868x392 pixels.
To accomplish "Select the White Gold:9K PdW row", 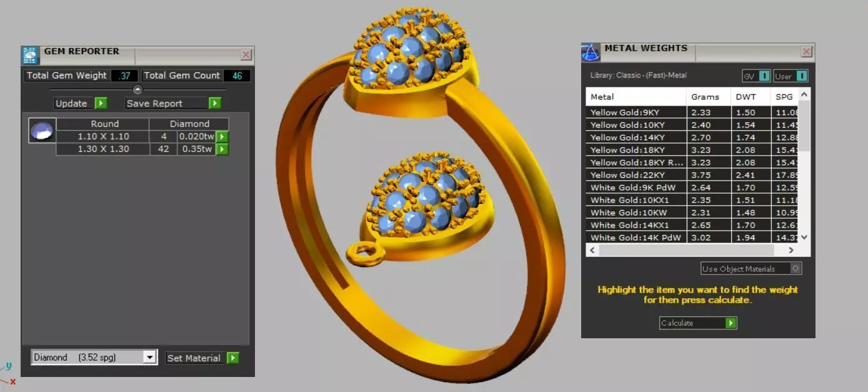I will [x=692, y=188].
